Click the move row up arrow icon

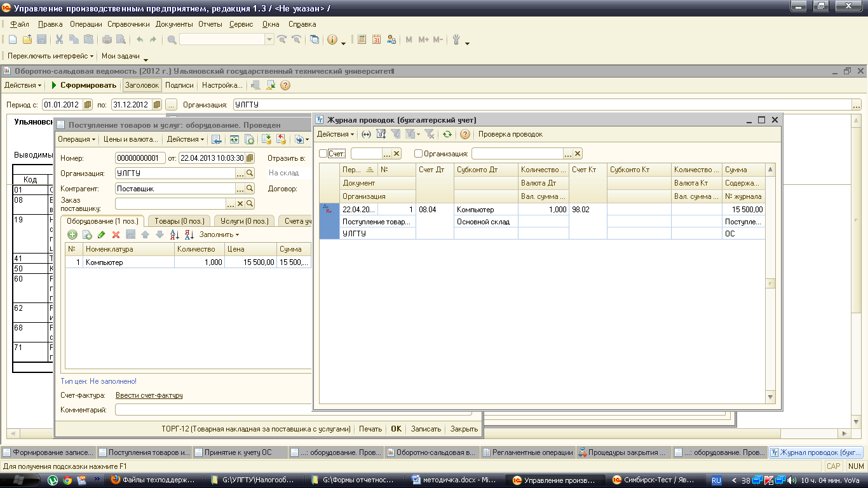[x=145, y=234]
